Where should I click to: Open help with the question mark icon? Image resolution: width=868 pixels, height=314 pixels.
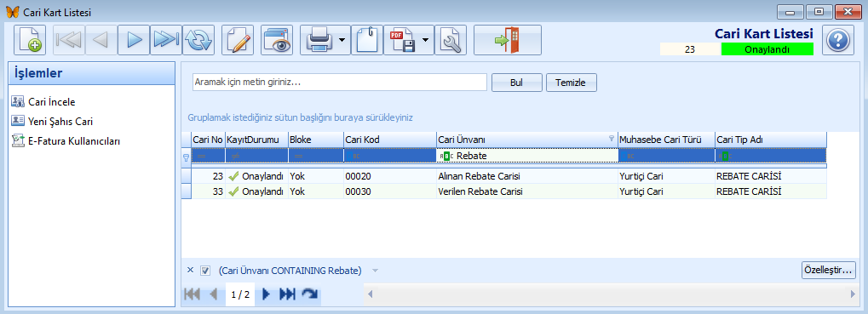coord(837,40)
